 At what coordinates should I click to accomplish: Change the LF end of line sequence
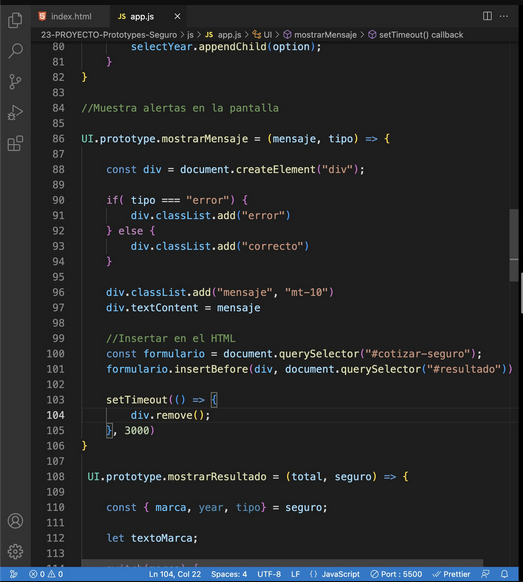pyautogui.click(x=295, y=574)
